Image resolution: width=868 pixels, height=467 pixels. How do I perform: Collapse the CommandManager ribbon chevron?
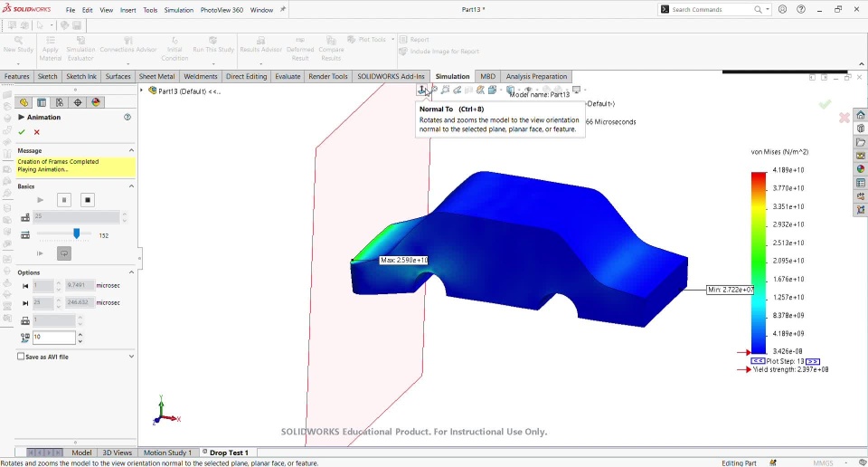point(861,64)
